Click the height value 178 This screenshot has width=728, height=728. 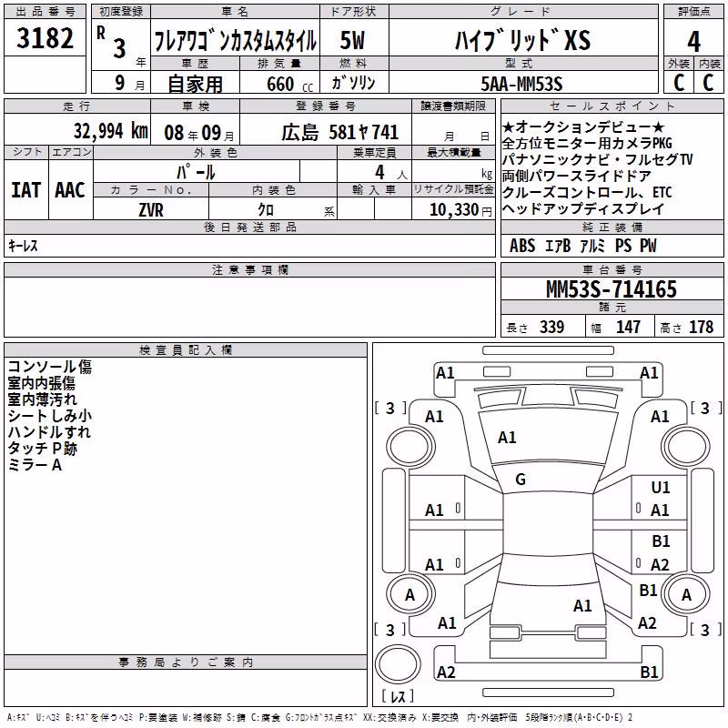(701, 327)
